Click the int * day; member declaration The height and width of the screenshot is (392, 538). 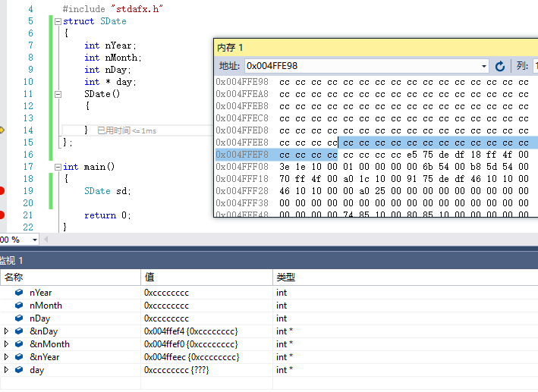click(110, 82)
